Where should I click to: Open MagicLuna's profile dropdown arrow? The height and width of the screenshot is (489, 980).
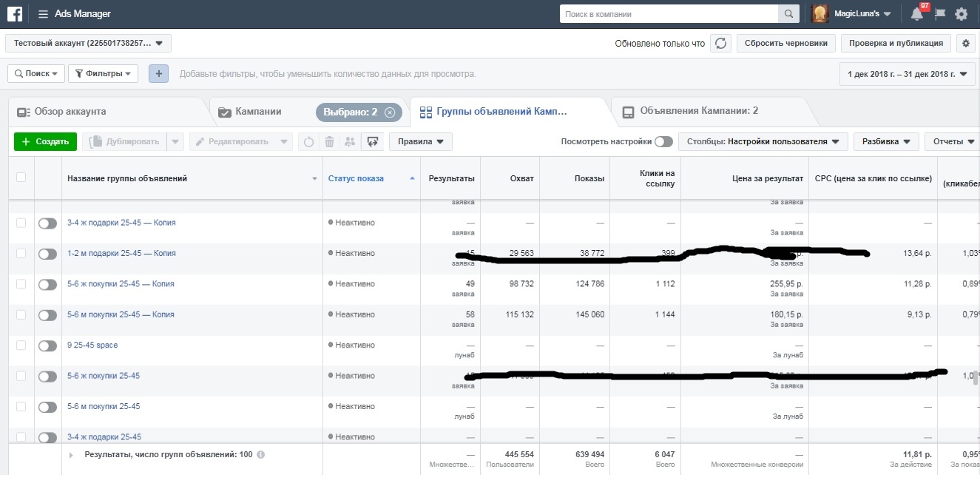click(887, 14)
